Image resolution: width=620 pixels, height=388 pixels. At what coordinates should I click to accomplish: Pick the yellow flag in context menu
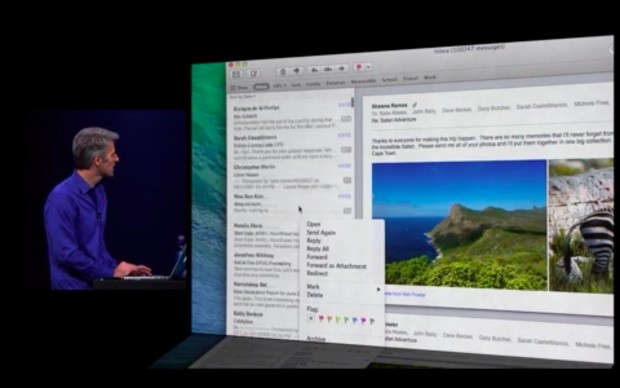click(338, 319)
